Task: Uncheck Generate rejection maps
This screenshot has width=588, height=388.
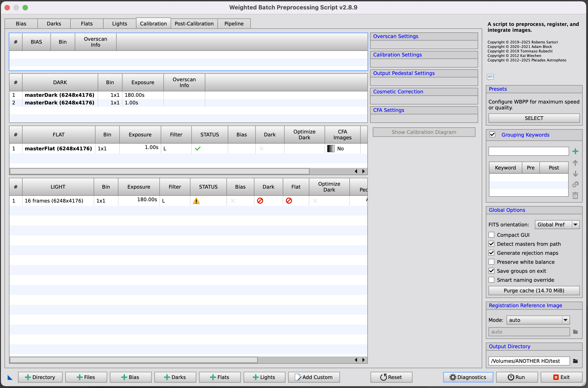Action: pyautogui.click(x=491, y=253)
